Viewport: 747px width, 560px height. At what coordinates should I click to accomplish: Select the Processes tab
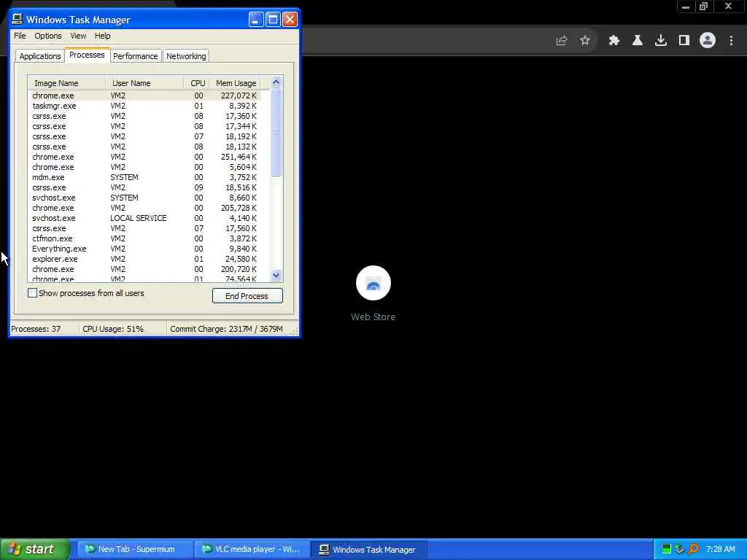(87, 55)
